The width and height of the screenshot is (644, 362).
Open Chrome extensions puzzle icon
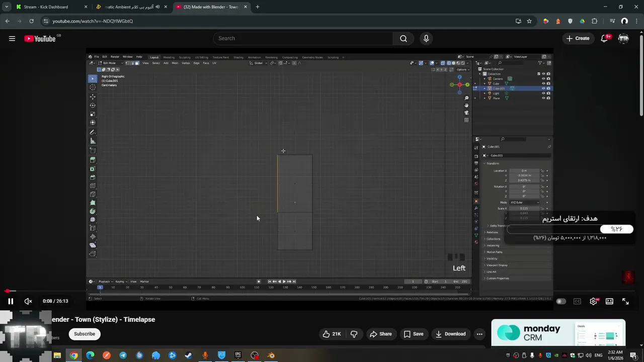click(594, 21)
